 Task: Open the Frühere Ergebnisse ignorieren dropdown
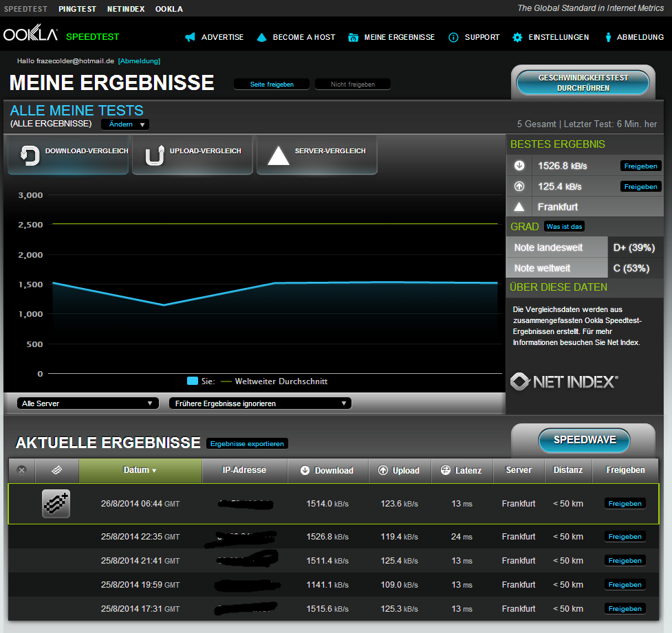click(261, 403)
